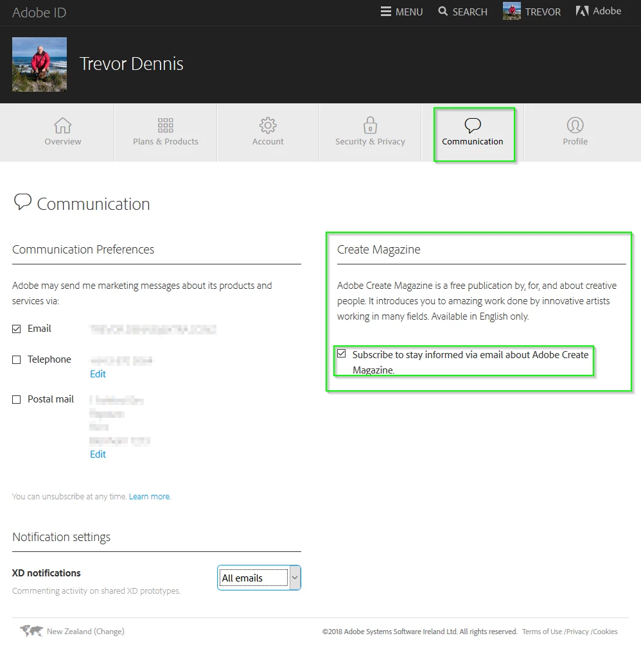
Task: Open the Cookies footer link
Action: [x=605, y=632]
